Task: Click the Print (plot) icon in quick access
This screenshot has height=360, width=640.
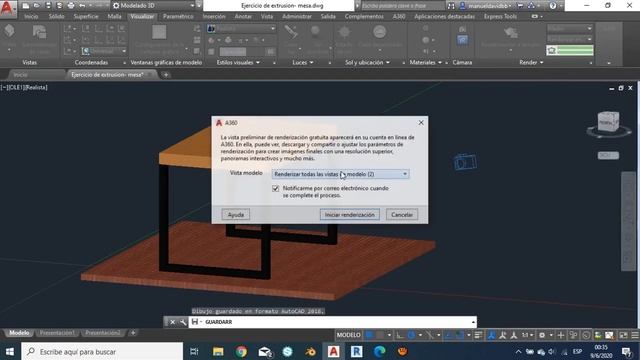Action: pos(71,6)
